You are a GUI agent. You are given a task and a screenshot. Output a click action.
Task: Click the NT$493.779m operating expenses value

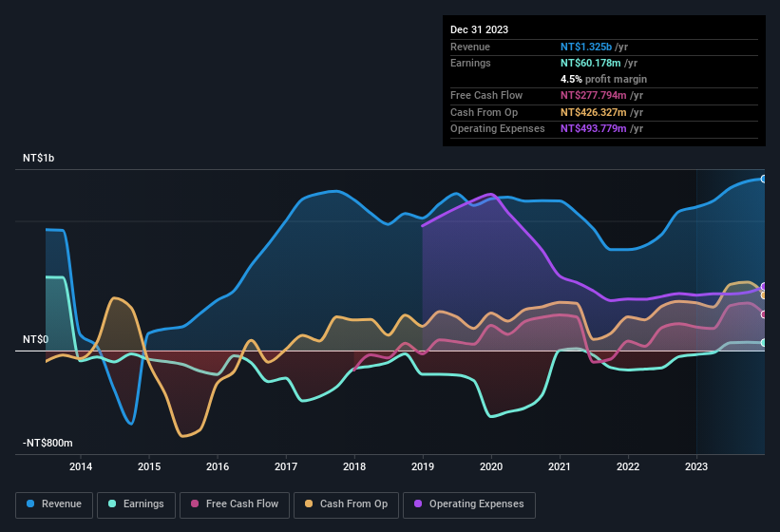click(594, 129)
